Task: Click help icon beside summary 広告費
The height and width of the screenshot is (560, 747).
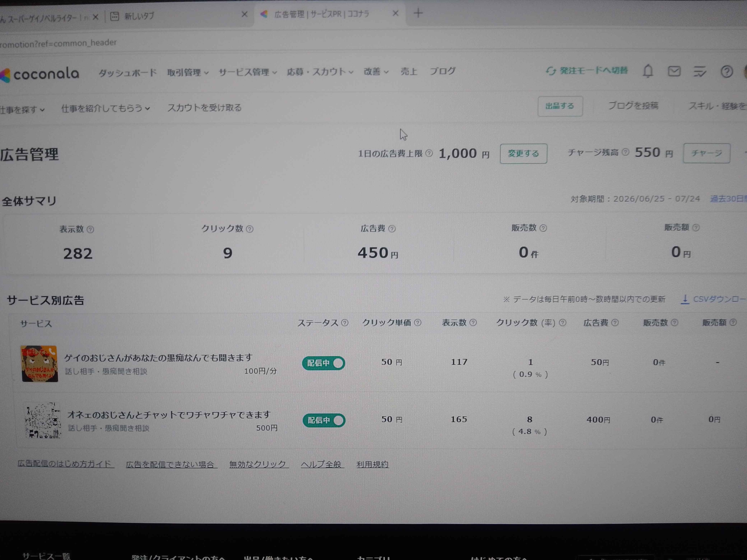Action: (x=392, y=229)
